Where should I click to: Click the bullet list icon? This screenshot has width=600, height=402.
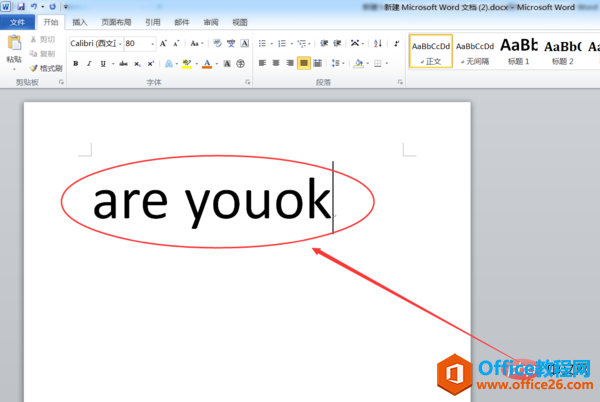pyautogui.click(x=261, y=44)
